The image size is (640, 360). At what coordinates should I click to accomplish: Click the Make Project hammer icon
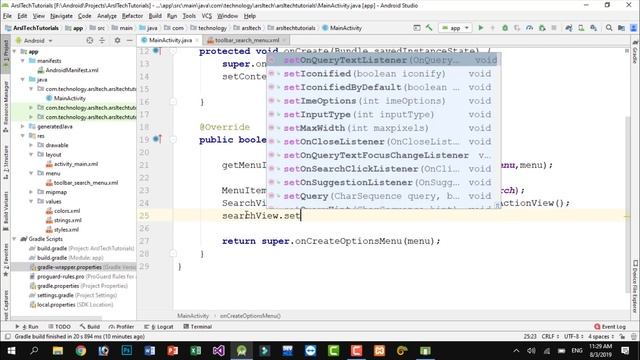[429, 28]
